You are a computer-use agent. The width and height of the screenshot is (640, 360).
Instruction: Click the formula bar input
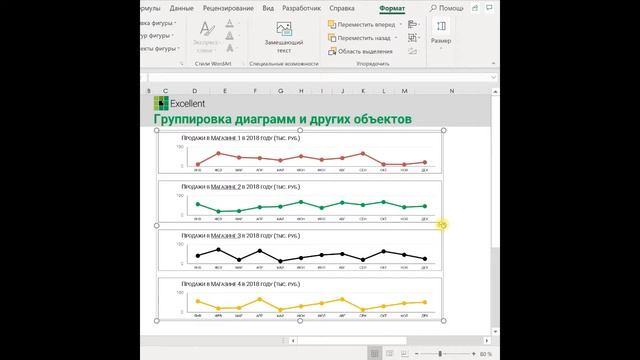coord(319,77)
